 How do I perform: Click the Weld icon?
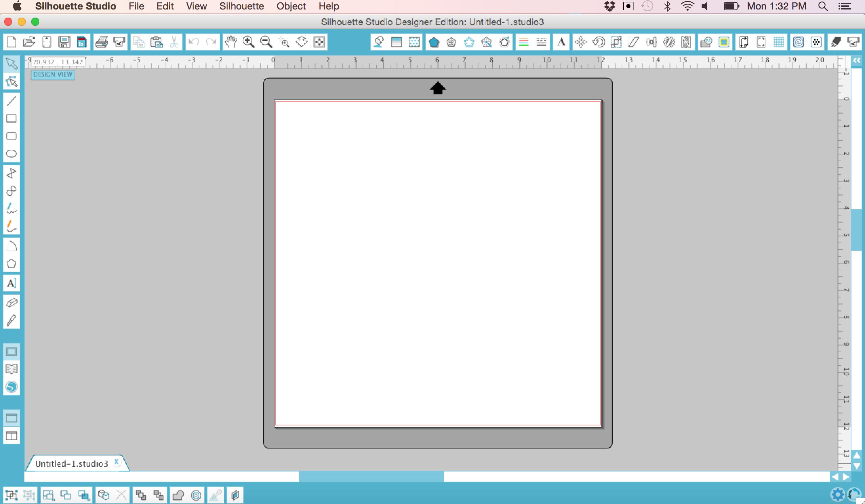click(x=178, y=495)
